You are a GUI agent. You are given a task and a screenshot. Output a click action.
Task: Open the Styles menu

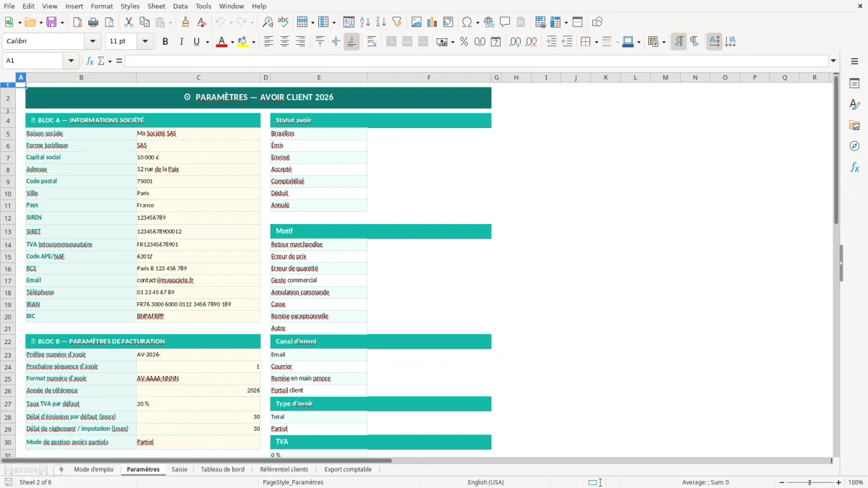pyautogui.click(x=130, y=6)
